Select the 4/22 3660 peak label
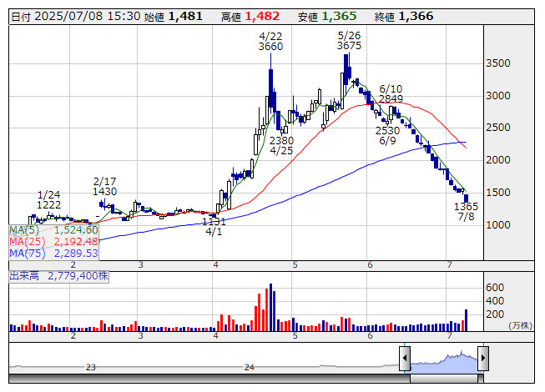Image resolution: width=545 pixels, height=392 pixels. click(270, 42)
